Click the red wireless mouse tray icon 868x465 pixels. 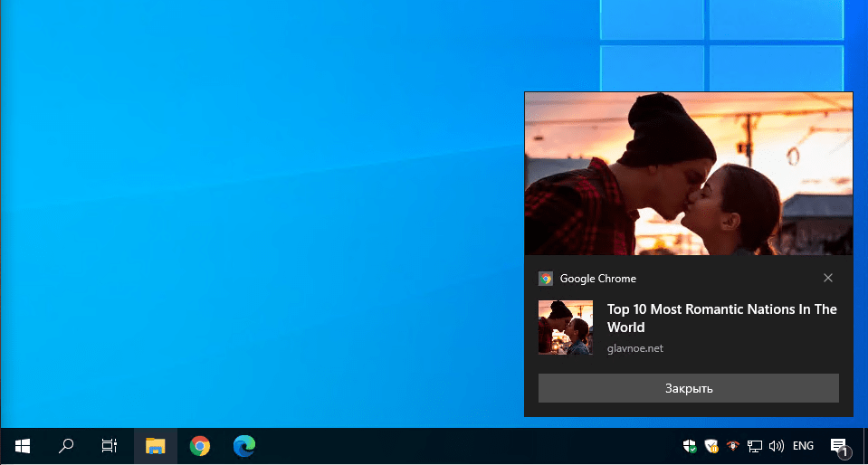click(x=733, y=445)
